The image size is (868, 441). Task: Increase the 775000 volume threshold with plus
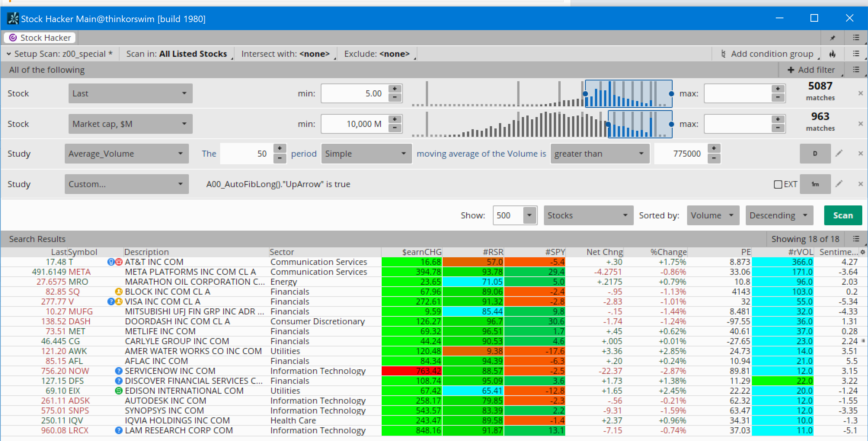click(714, 149)
